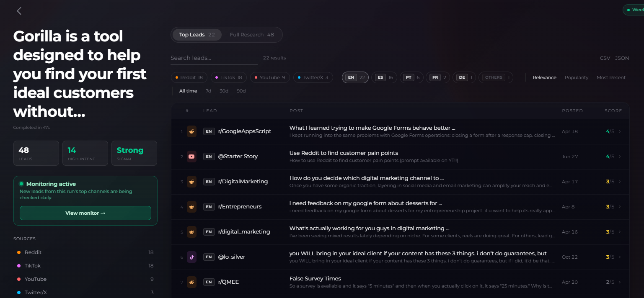This screenshot has width=644, height=298.
Task: Open the TikTok source in sidebar
Action: (85, 266)
